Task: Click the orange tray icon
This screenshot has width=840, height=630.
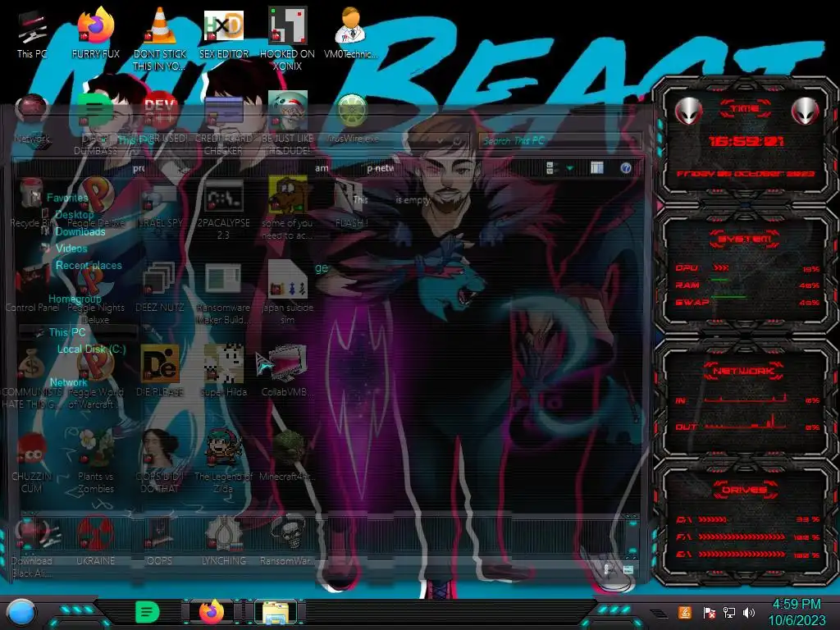Action: [x=685, y=612]
